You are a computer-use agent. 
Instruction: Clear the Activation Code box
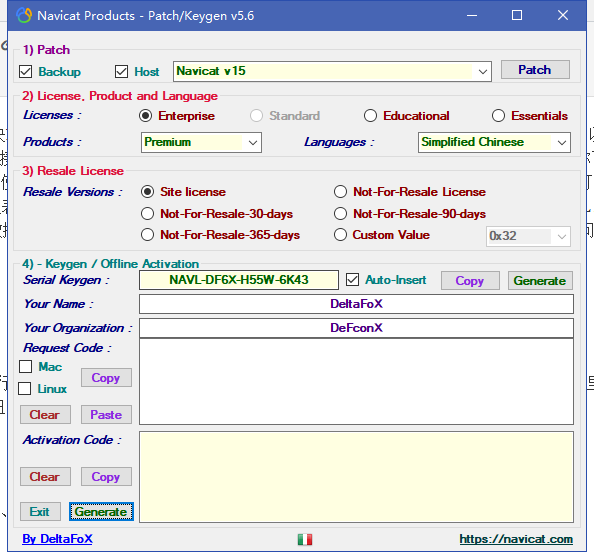pyautogui.click(x=45, y=476)
